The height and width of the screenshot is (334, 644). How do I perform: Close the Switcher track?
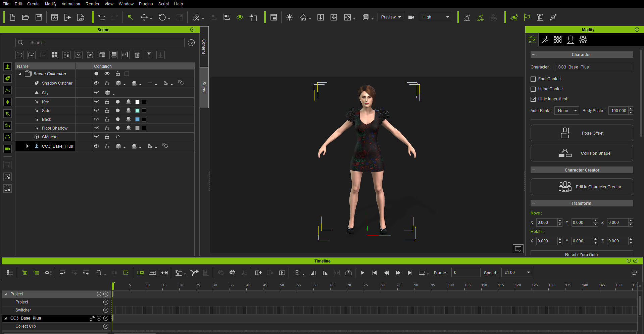pos(106,310)
